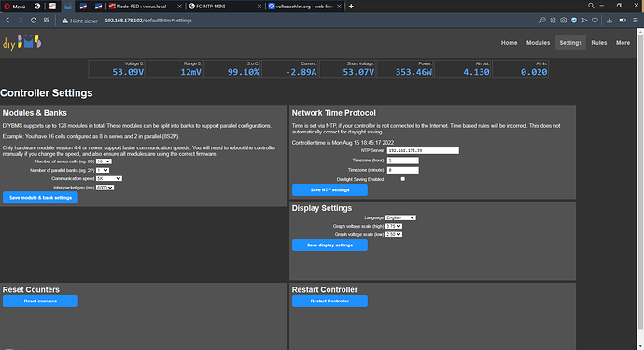Open the ad blocker shield icon
The width and height of the screenshot is (644, 350).
574,21
